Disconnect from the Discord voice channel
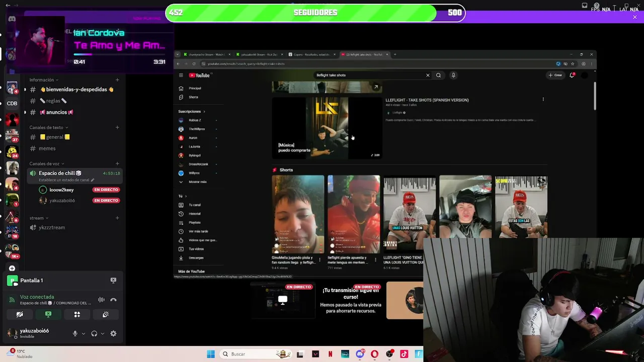The image size is (644, 362). tap(113, 300)
